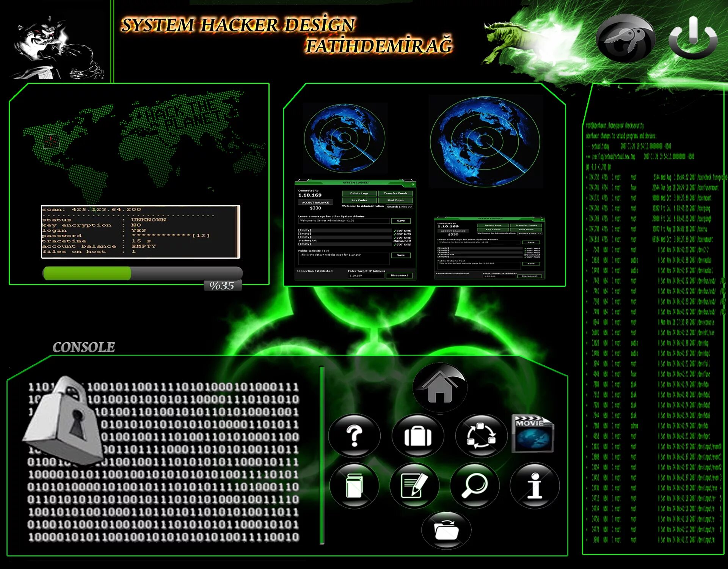This screenshot has height=569, width=728.
Task: Click Delete Logs in large System Connect panel
Action: pyautogui.click(x=359, y=193)
